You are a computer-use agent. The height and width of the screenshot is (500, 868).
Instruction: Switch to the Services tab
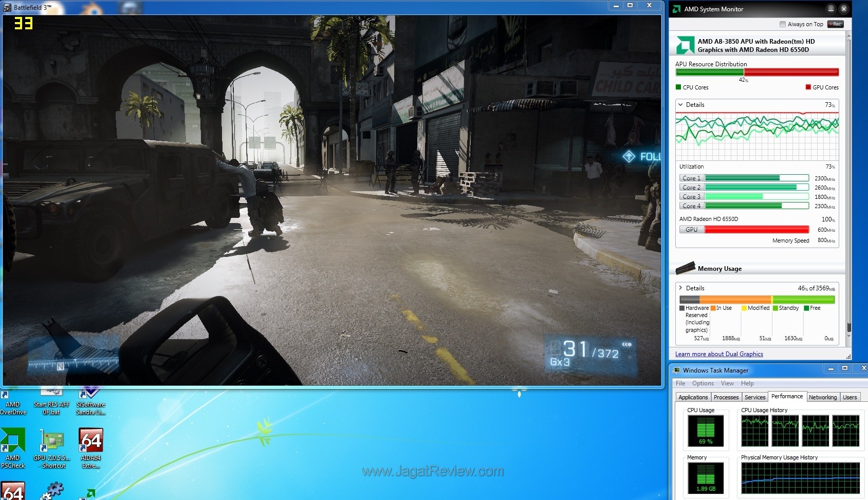(755, 397)
